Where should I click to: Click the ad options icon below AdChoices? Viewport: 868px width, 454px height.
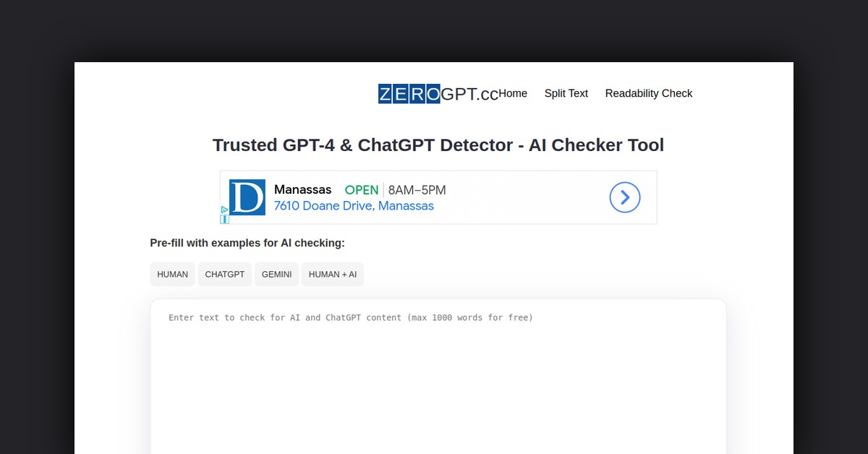tap(224, 219)
